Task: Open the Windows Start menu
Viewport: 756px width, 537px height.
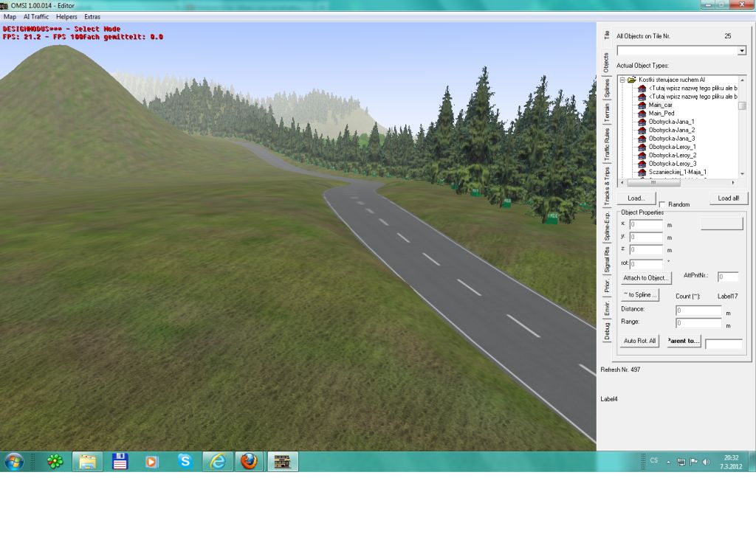Action: [14, 462]
